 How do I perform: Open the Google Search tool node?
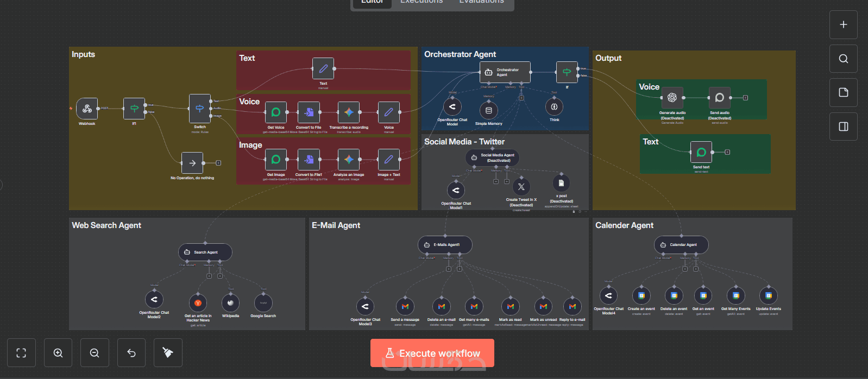(263, 303)
